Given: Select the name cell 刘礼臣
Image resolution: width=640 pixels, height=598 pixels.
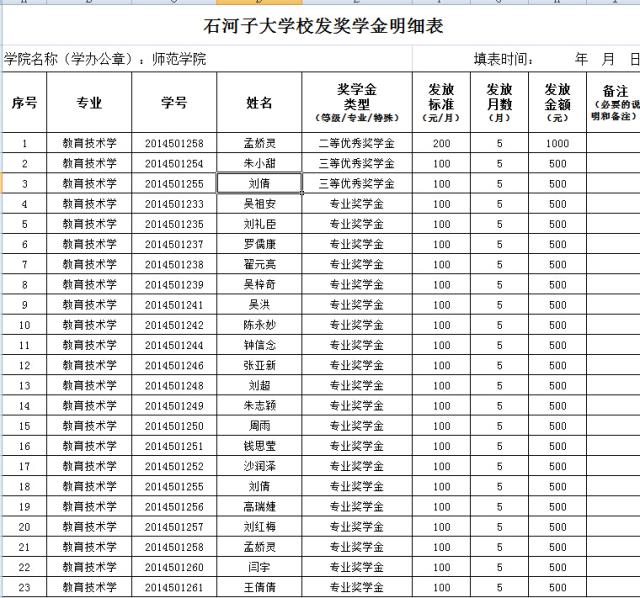Looking at the screenshot, I should [259, 224].
